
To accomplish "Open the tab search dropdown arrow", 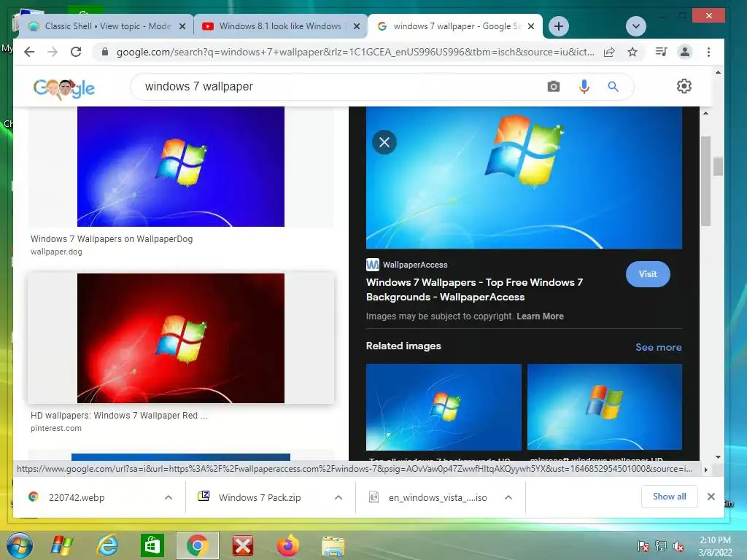I will (636, 26).
